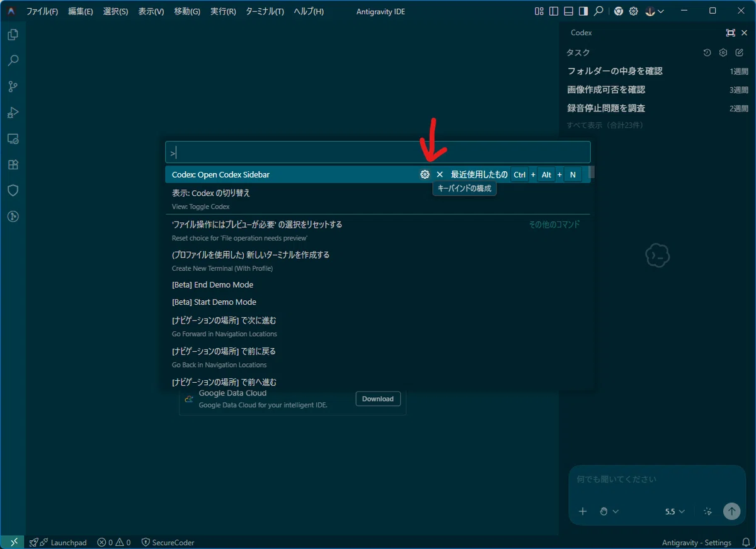Image resolution: width=756 pixels, height=549 pixels.
Task: Open Codex task history
Action: tap(707, 53)
